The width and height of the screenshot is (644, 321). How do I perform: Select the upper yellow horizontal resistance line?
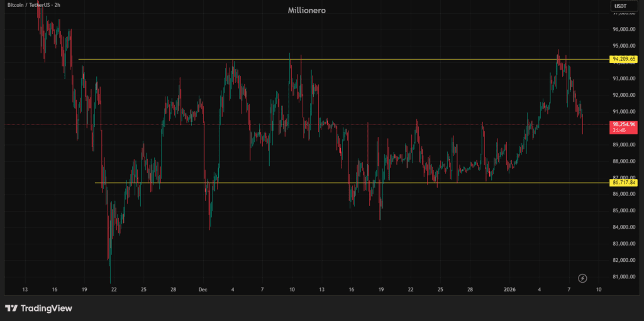pyautogui.click(x=377, y=59)
